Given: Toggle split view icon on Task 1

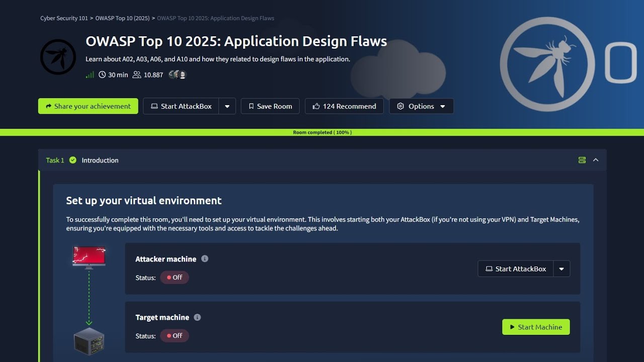Looking at the screenshot, I should tap(582, 160).
